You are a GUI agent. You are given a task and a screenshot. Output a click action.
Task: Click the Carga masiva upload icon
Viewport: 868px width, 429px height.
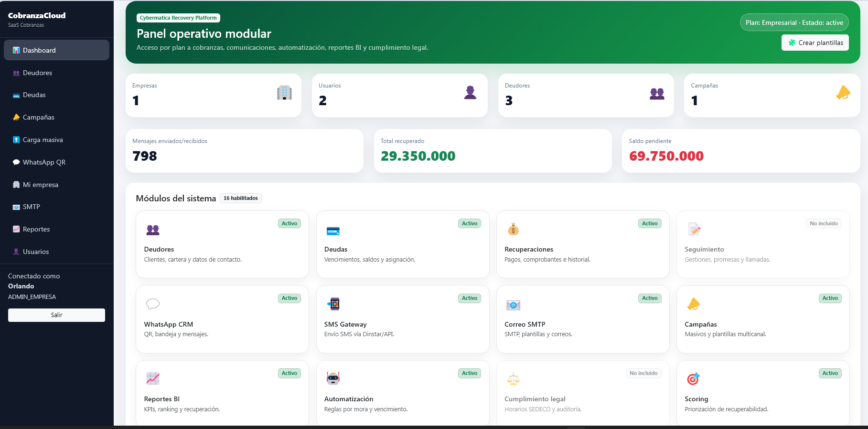(x=16, y=140)
